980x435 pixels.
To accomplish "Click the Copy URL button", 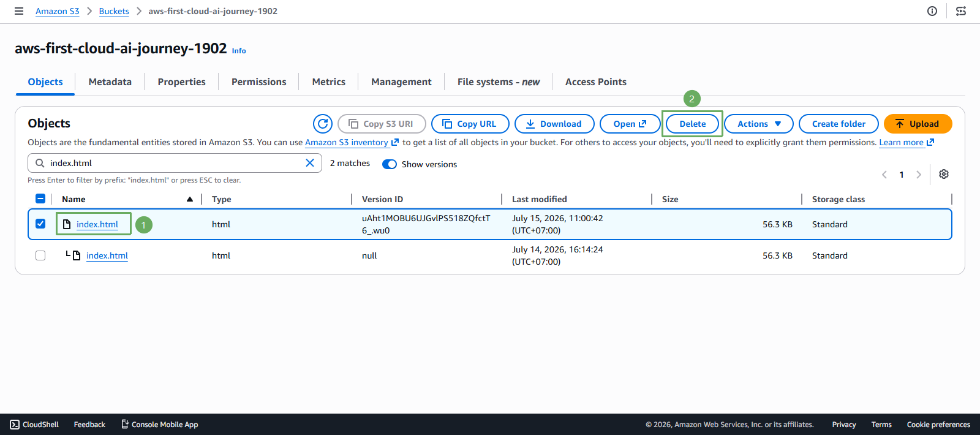I will (x=470, y=124).
